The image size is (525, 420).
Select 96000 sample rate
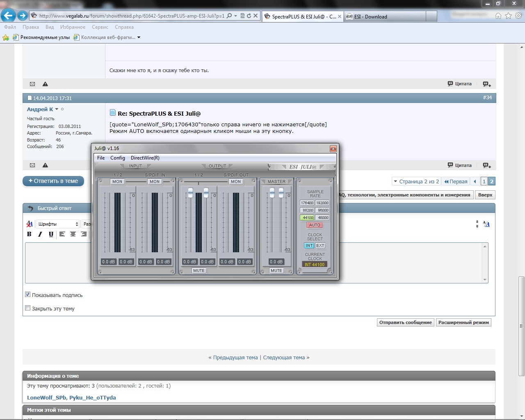[323, 210]
